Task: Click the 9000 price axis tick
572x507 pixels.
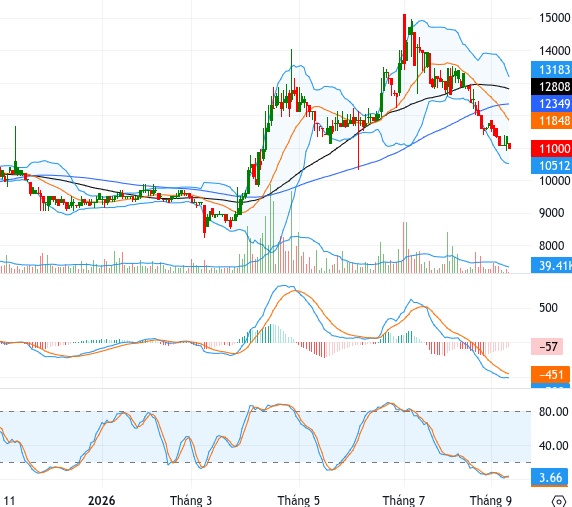Action: 552,213
